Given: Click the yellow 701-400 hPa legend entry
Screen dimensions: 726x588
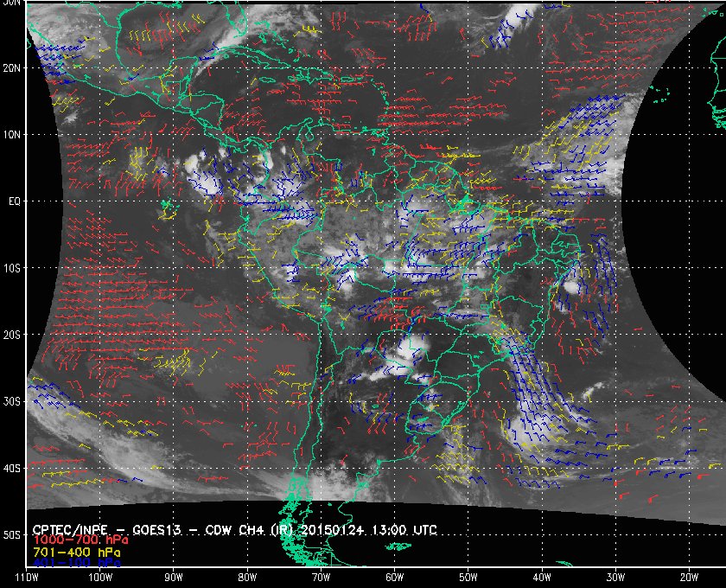Looking at the screenshot, I should tap(76, 553).
